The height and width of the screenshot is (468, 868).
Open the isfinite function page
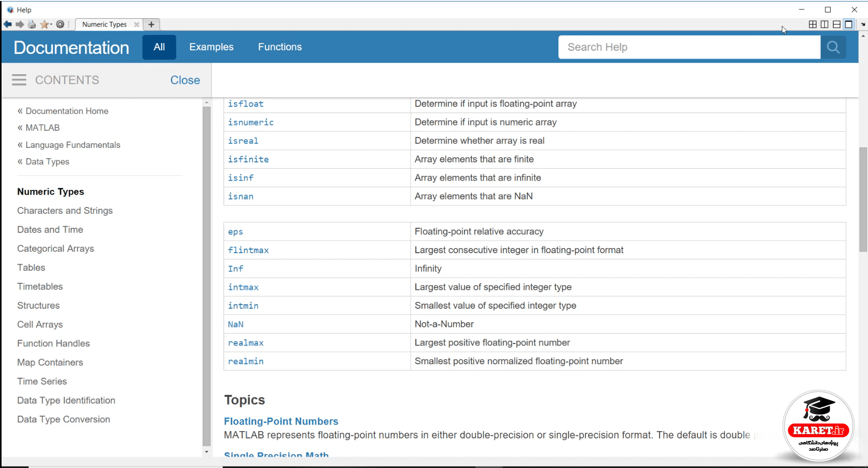(248, 159)
